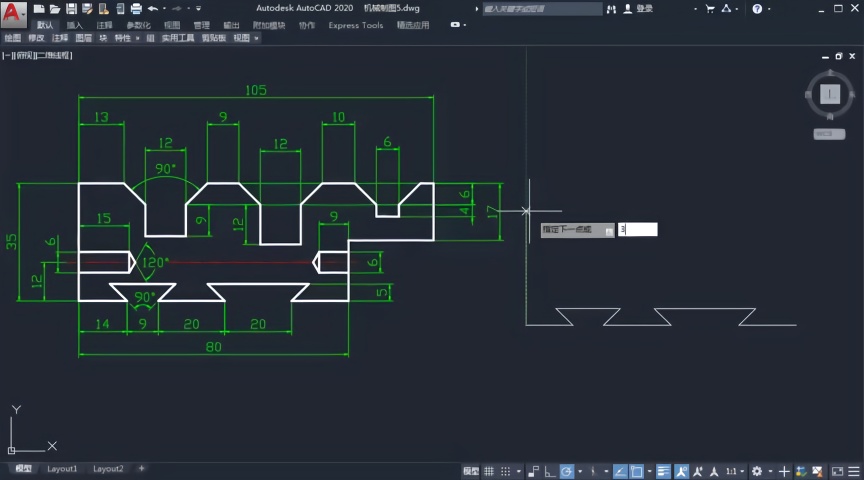The width and height of the screenshot is (864, 480).
Task: Click the dynamic input value field
Action: (x=638, y=229)
